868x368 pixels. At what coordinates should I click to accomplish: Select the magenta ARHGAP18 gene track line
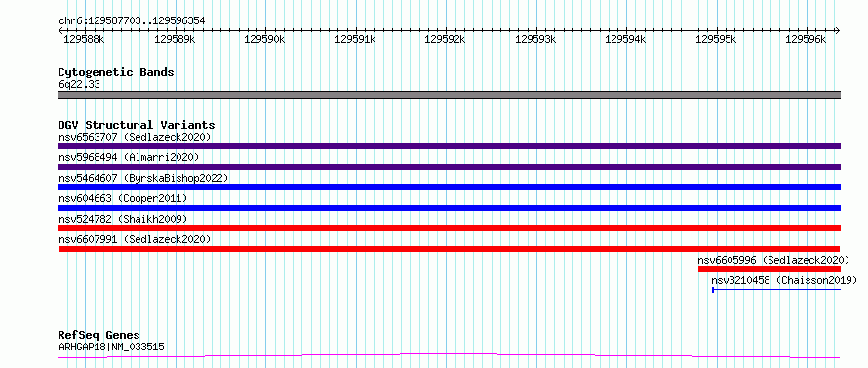pos(449,356)
